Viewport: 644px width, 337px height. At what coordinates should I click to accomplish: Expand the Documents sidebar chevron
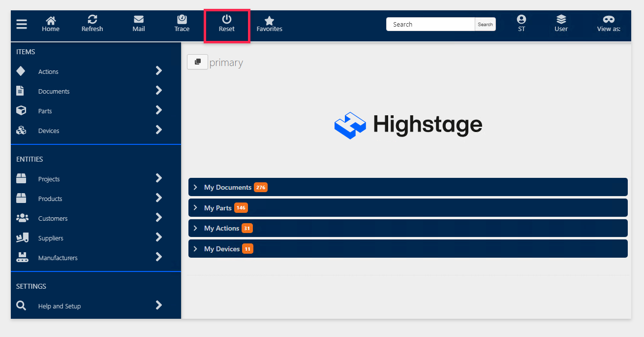pos(159,90)
